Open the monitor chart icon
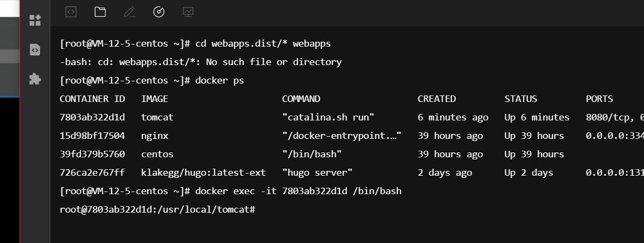 pyautogui.click(x=188, y=12)
